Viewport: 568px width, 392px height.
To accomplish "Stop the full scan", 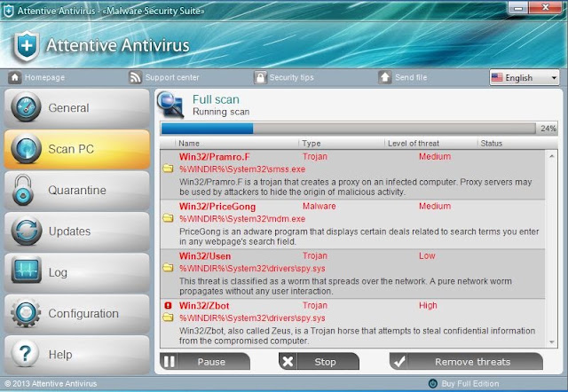I will click(319, 362).
